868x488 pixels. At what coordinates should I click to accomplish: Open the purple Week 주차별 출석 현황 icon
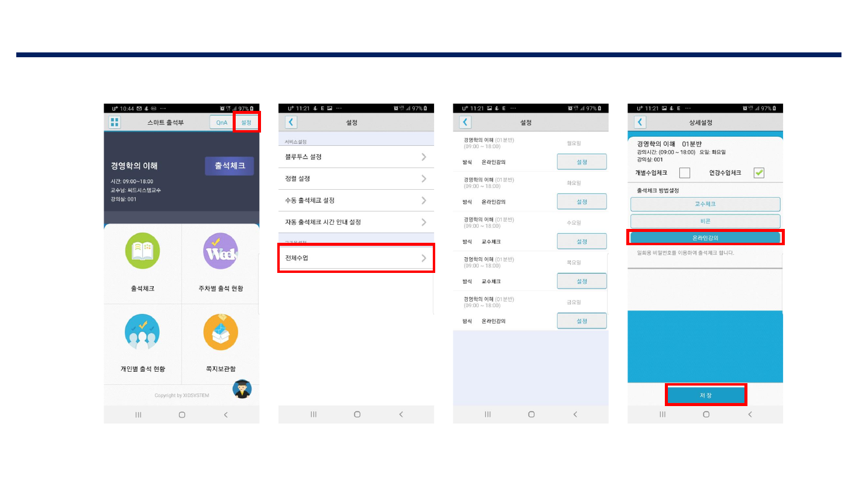click(x=221, y=250)
